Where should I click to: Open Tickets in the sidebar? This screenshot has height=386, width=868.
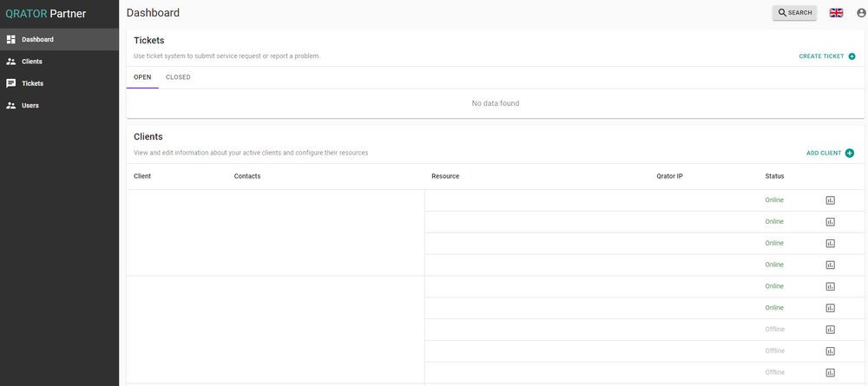tap(59, 83)
